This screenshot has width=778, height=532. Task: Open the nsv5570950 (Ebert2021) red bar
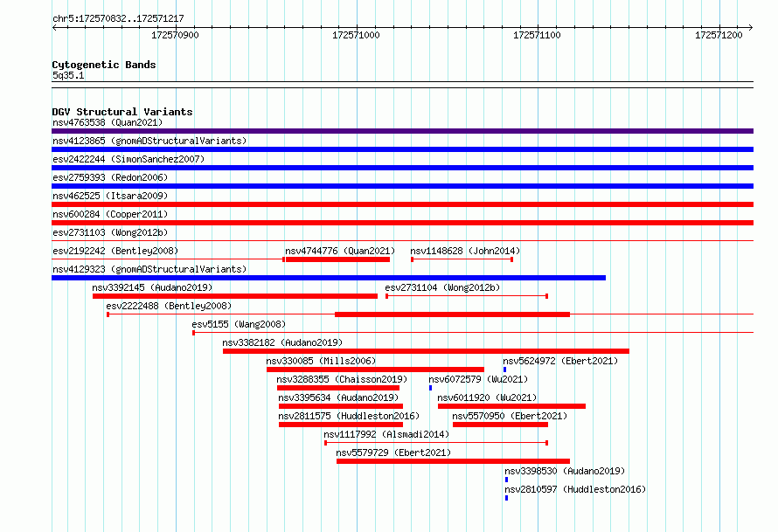click(500, 425)
